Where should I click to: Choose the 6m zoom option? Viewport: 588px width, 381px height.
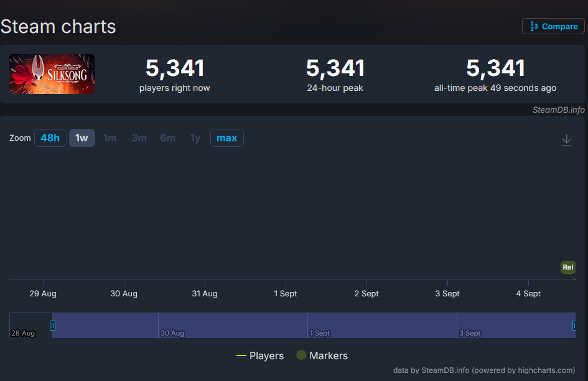(x=167, y=138)
